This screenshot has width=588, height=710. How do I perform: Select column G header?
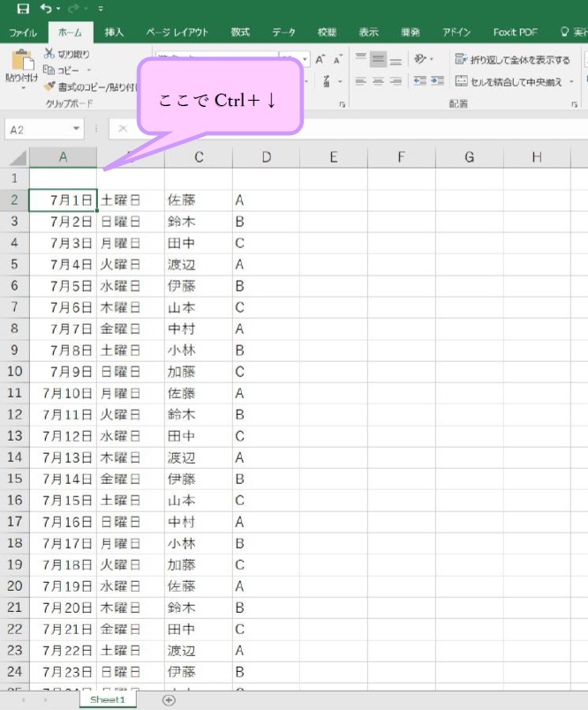470,157
